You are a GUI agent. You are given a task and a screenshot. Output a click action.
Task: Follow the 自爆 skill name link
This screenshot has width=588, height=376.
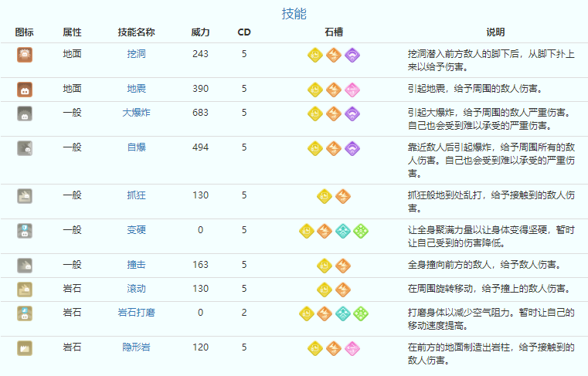[x=136, y=147]
